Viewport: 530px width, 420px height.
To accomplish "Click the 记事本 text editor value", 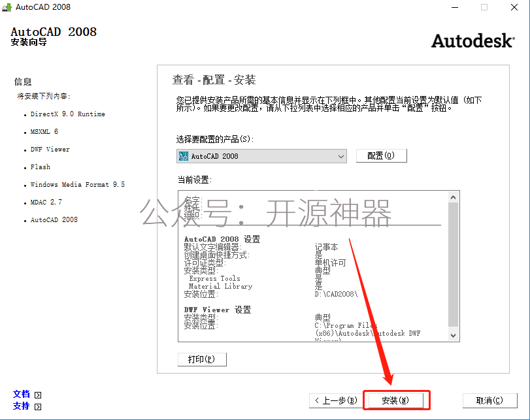I will [326, 247].
